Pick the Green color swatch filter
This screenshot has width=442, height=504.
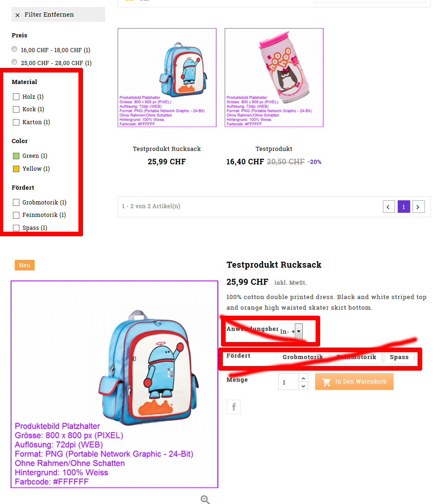click(16, 156)
